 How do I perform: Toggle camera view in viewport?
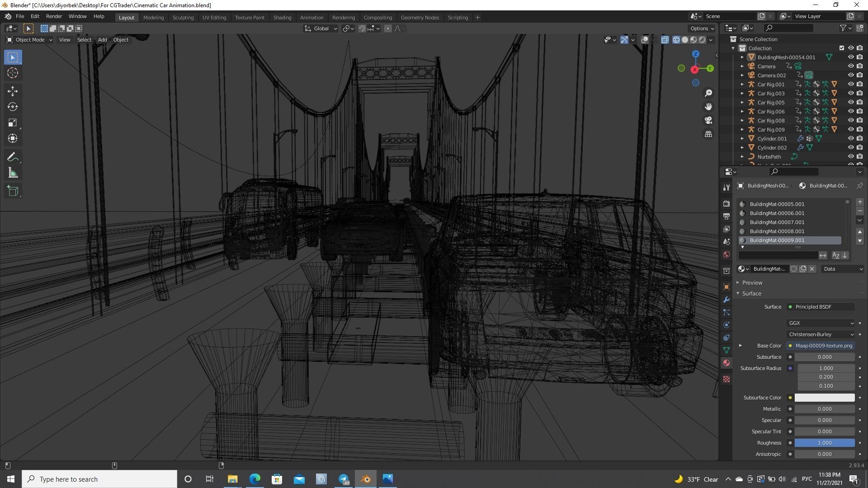pos(708,120)
